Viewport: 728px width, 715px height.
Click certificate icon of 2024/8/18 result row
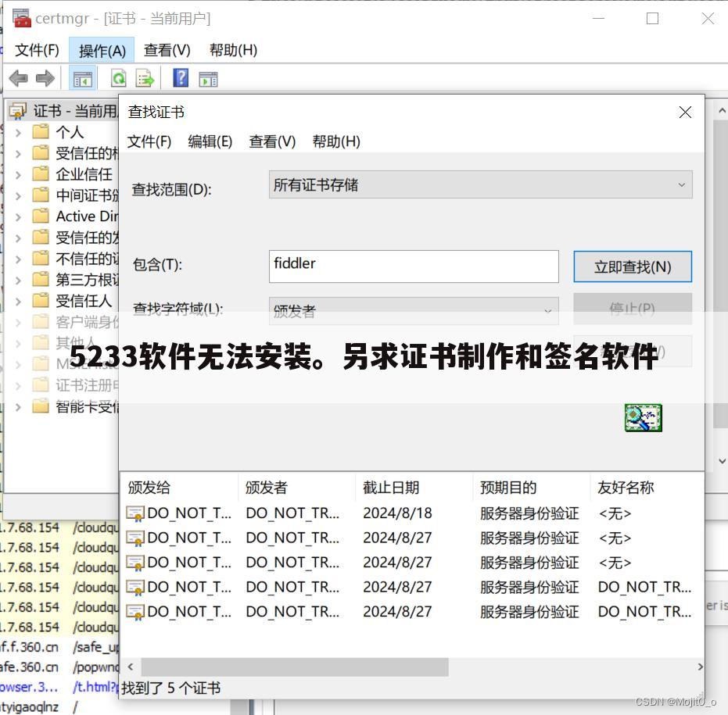135,513
